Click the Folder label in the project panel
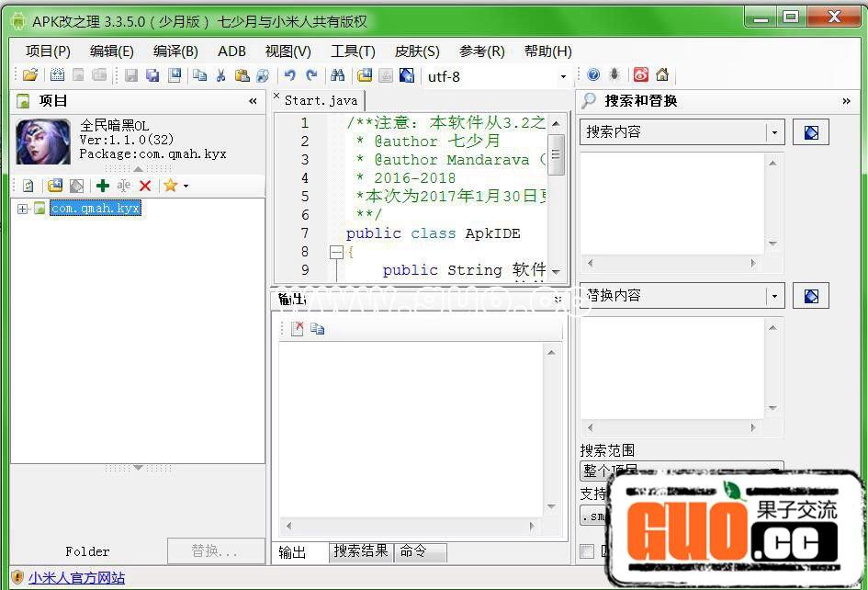Screen dimensions: 868x590 tap(87, 551)
